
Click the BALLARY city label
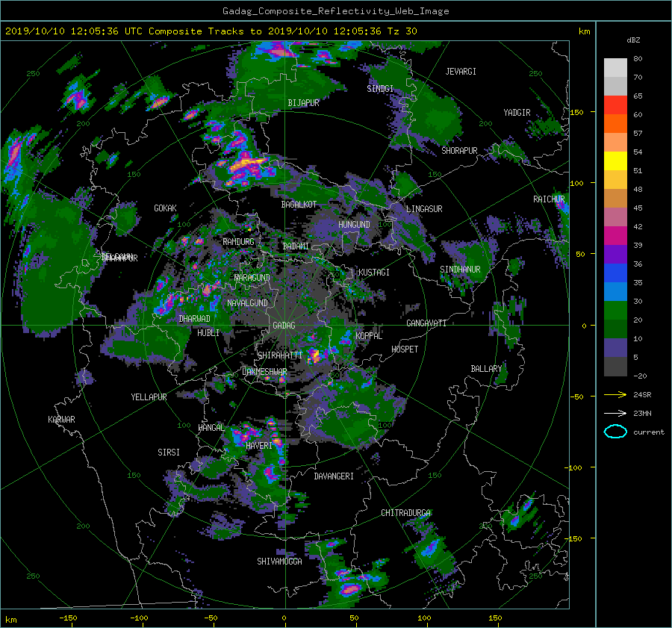click(486, 369)
